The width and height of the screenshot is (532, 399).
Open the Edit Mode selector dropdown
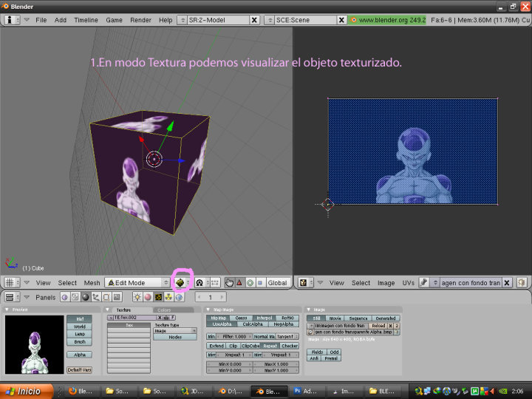[137, 282]
